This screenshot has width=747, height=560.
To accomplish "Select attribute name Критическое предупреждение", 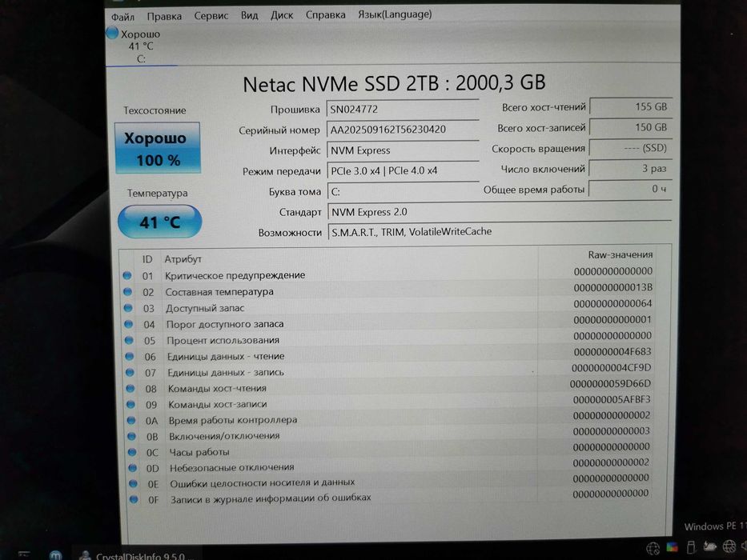I will [235, 275].
